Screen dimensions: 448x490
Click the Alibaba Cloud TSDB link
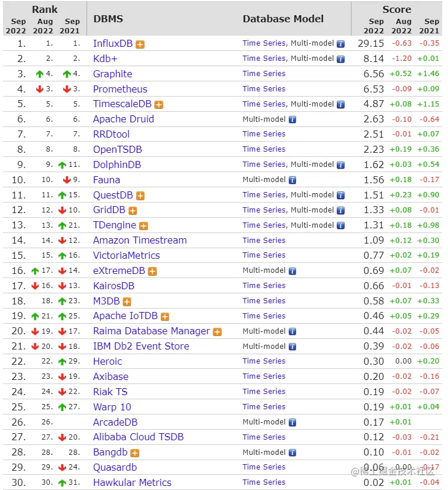(138, 437)
